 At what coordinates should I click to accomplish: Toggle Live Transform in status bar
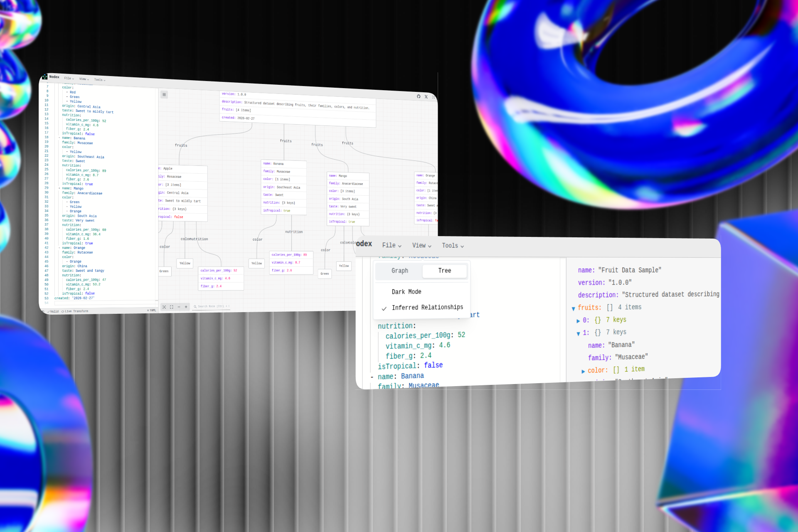pyautogui.click(x=75, y=311)
